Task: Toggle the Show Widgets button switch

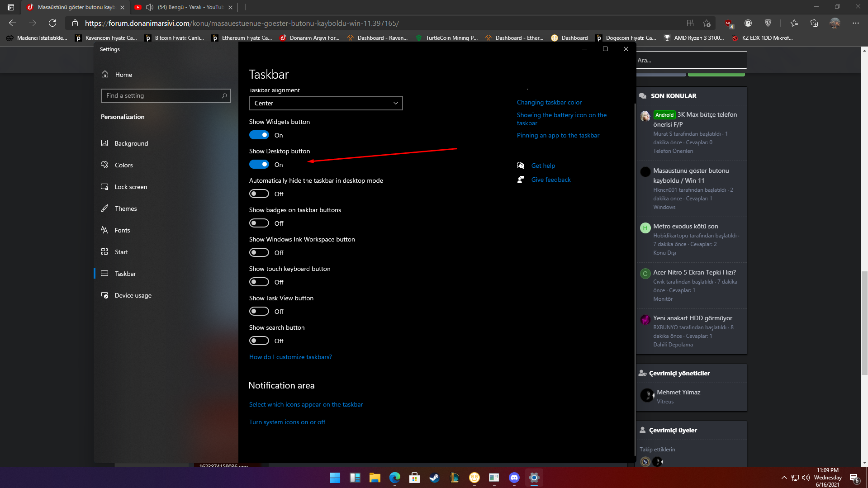Action: click(259, 135)
